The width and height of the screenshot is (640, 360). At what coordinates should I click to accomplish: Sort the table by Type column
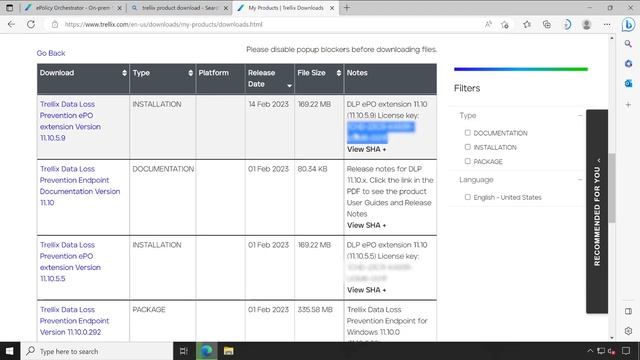pos(191,73)
